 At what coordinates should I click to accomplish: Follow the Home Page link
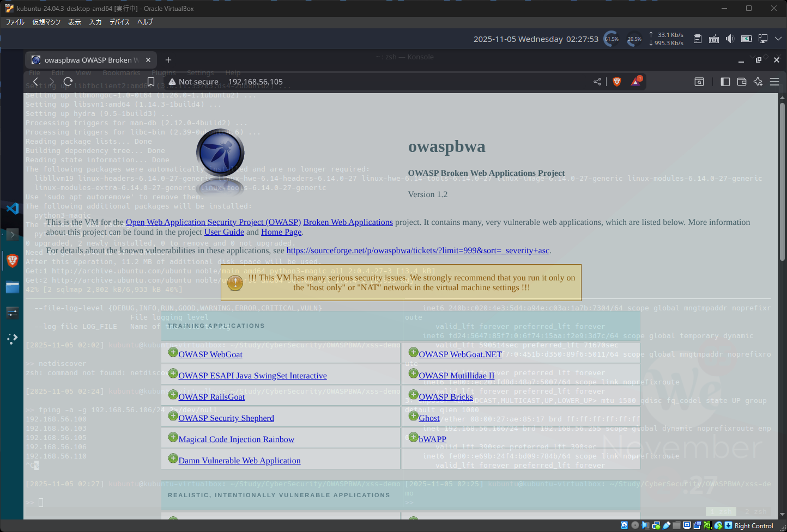point(281,232)
